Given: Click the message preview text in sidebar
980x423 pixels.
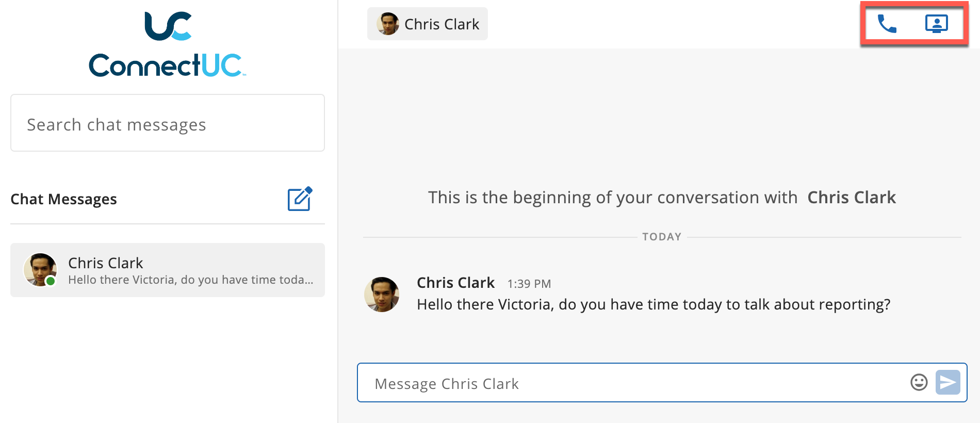Looking at the screenshot, I should [191, 280].
